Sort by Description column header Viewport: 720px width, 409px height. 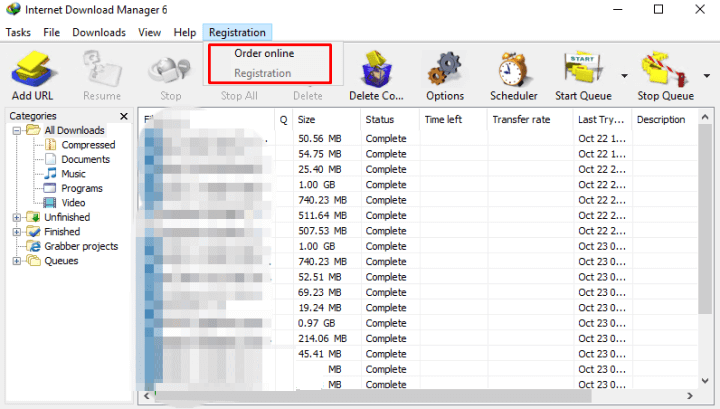665,120
